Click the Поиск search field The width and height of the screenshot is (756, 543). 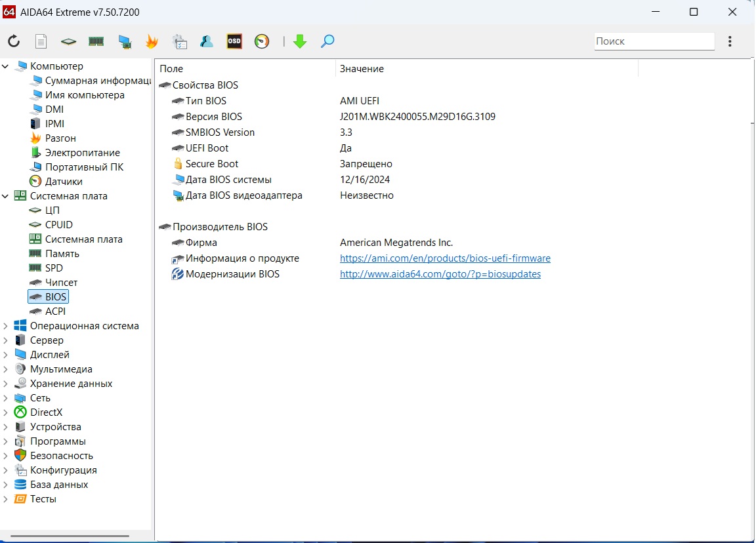(x=654, y=41)
